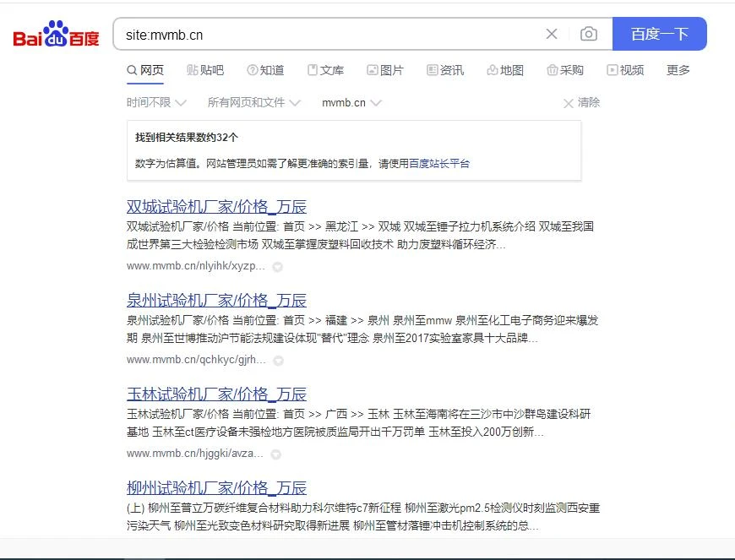Open the 百度站长平台 link
Screen dimensions: 735x560
pyautogui.click(x=439, y=164)
